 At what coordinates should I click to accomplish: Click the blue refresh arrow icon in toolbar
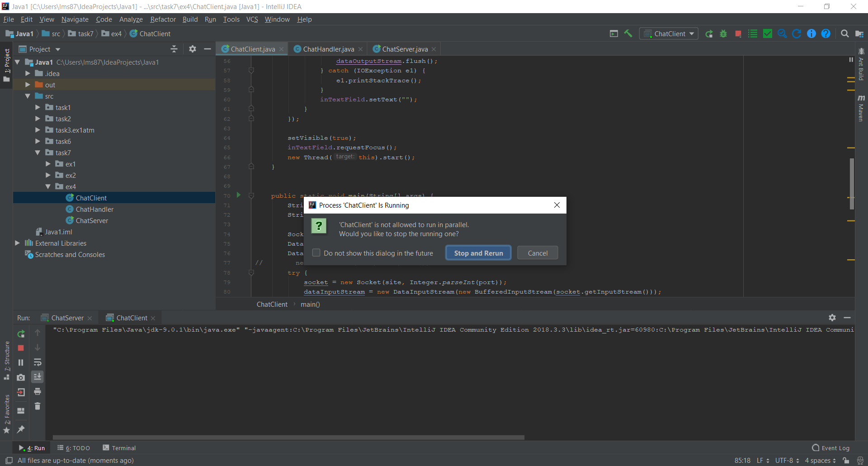[797, 33]
